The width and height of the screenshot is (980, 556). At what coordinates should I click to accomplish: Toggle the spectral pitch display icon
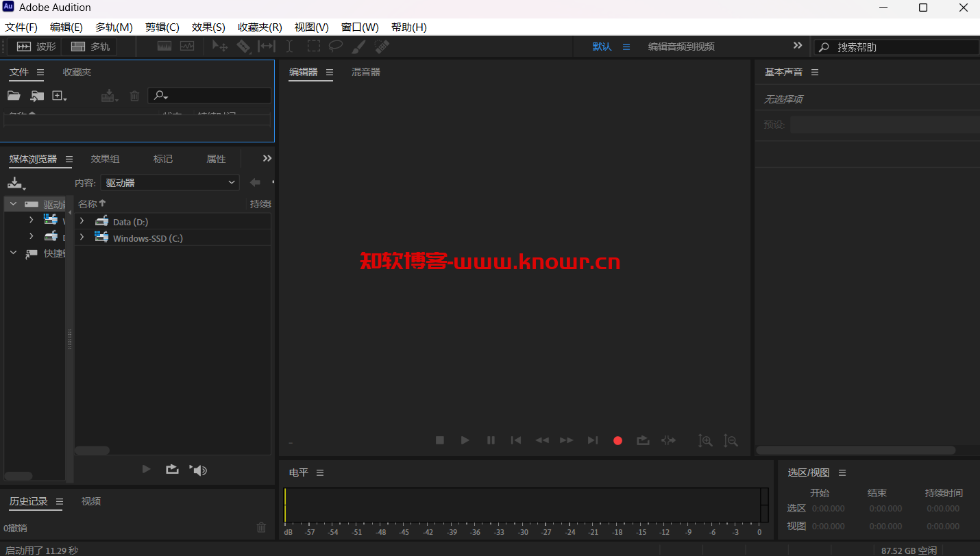(187, 47)
